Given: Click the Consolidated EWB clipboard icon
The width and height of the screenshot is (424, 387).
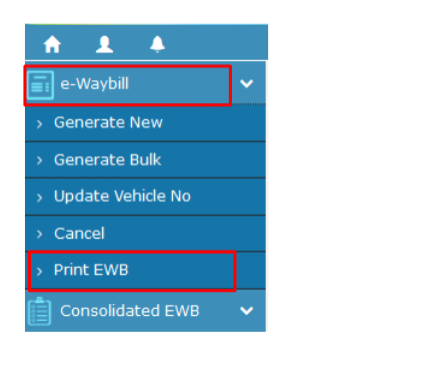Looking at the screenshot, I should coord(39,311).
